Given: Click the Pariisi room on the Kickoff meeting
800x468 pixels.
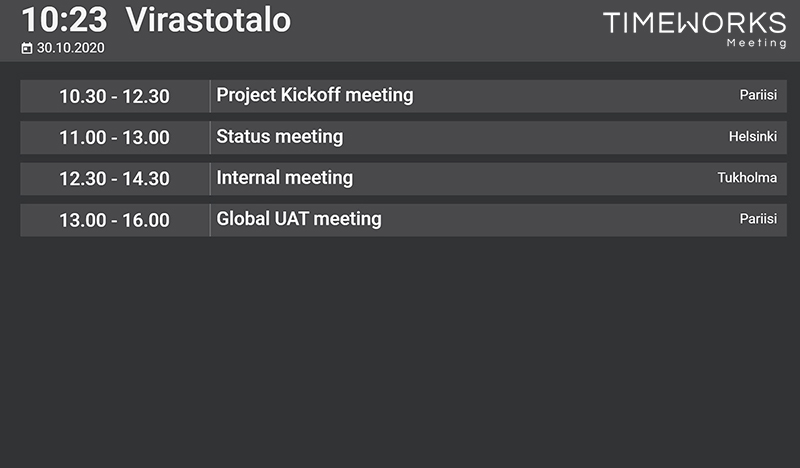Looking at the screenshot, I should coord(758,95).
